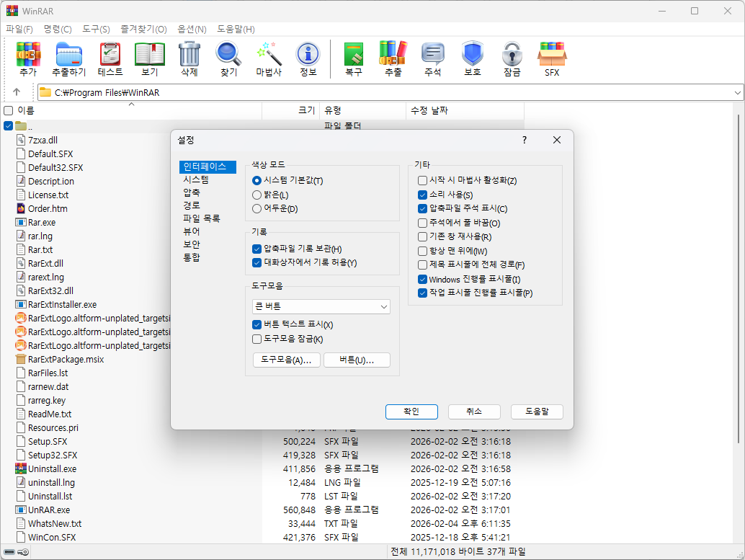Switch to the 압축 settings category
The height and width of the screenshot is (560, 745).
192,192
